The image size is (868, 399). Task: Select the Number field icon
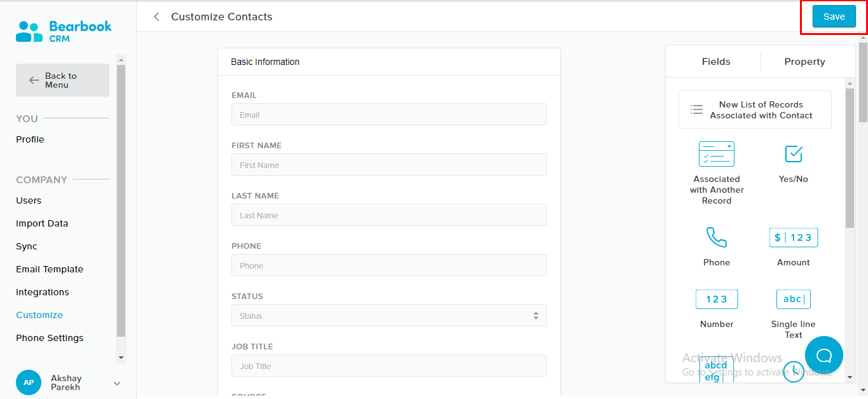click(x=717, y=299)
